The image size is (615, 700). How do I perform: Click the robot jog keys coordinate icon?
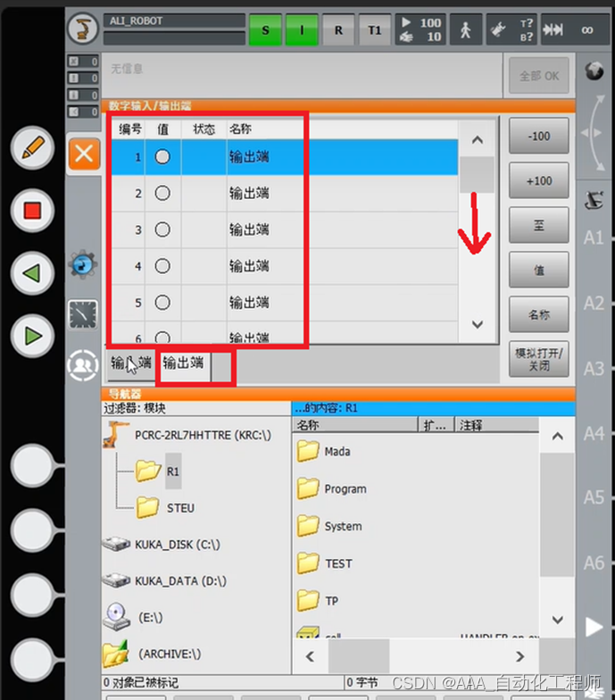[594, 200]
